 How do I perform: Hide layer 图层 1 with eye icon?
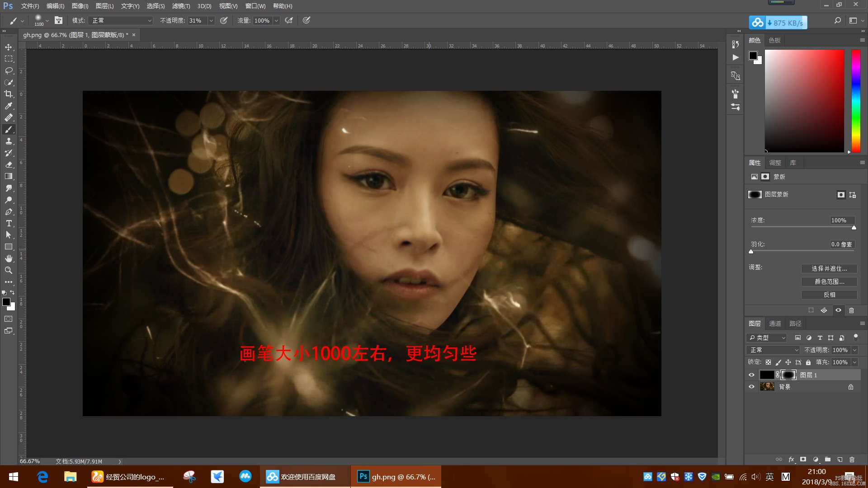[x=751, y=375]
